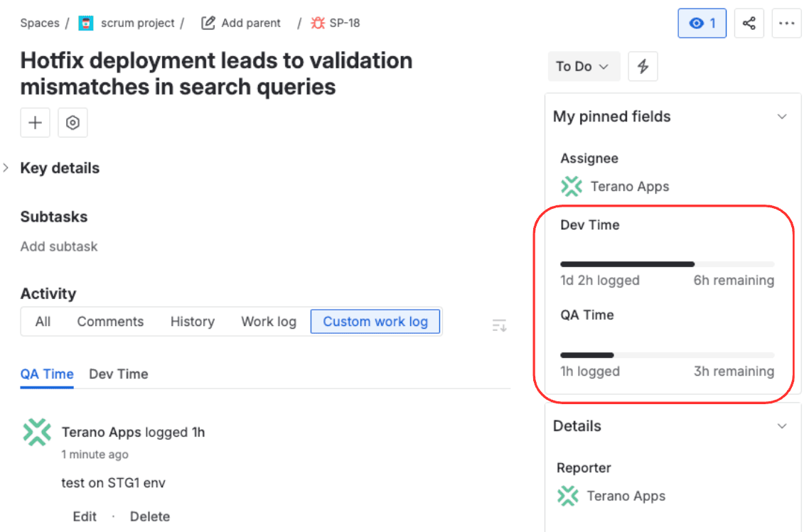The width and height of the screenshot is (809, 532).
Task: Click the 'test on STG1 env' comment
Action: [114, 483]
